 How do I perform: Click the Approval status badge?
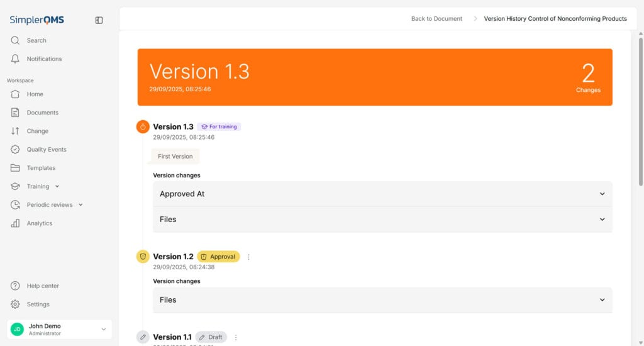[x=218, y=257]
